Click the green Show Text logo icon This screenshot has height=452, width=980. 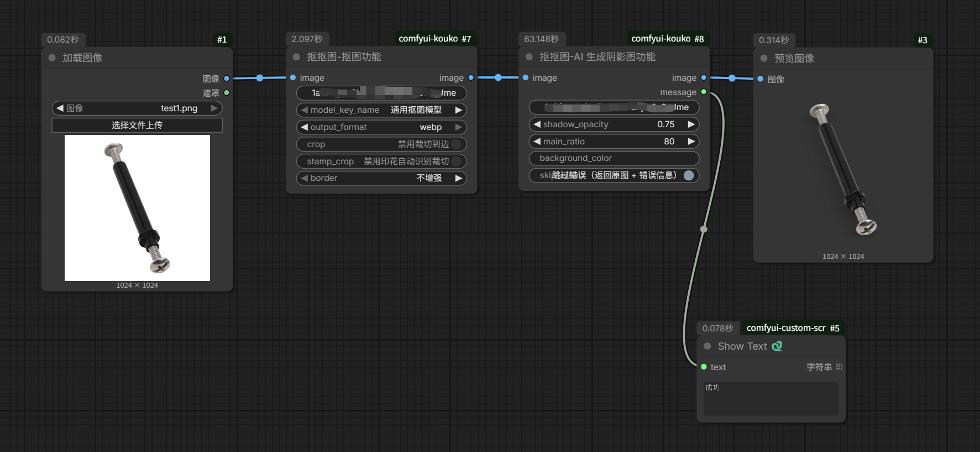[777, 346]
